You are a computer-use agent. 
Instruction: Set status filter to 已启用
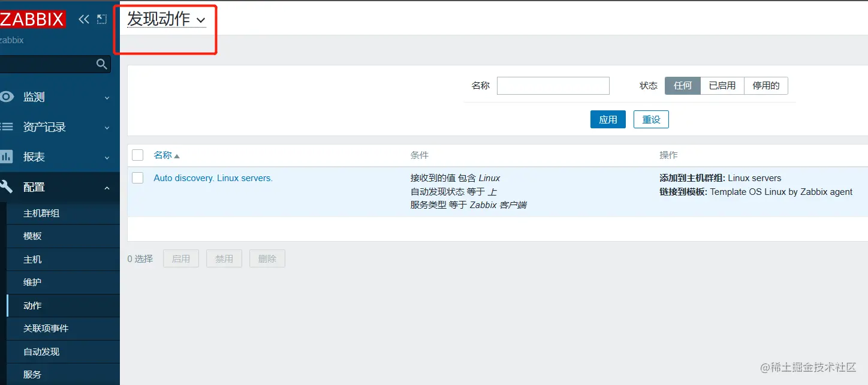[722, 86]
